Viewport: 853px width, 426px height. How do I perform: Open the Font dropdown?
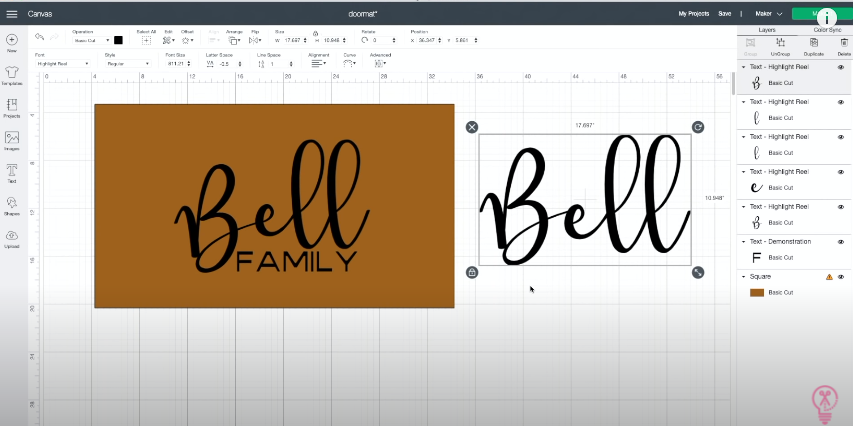62,64
